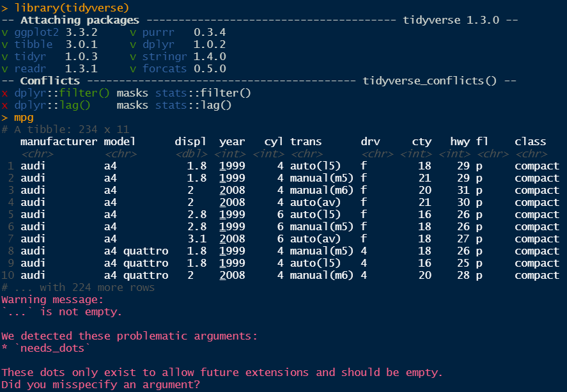This screenshot has width=567, height=392.
Task: Select the 'readr' package name
Action: (30, 68)
